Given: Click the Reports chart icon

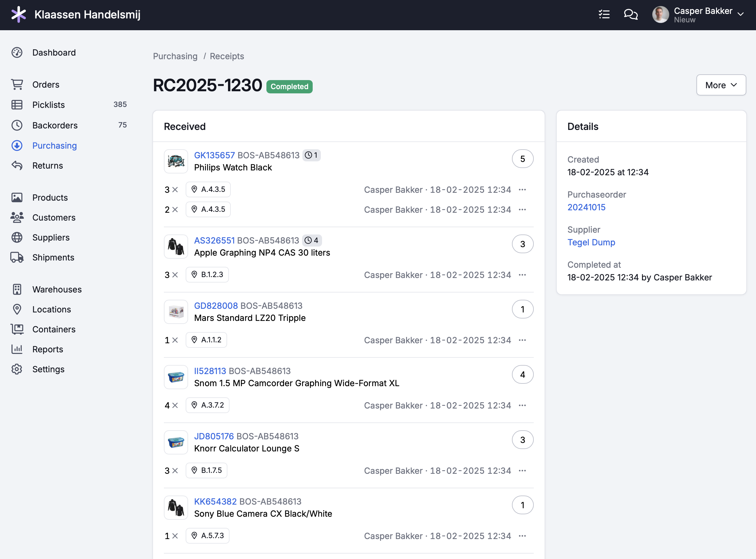Looking at the screenshot, I should tap(17, 349).
